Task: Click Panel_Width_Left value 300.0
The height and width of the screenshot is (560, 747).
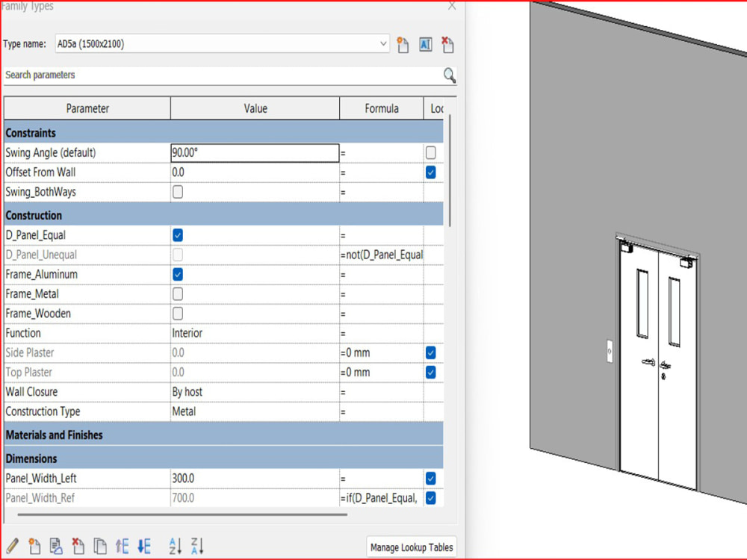Action: tap(255, 479)
